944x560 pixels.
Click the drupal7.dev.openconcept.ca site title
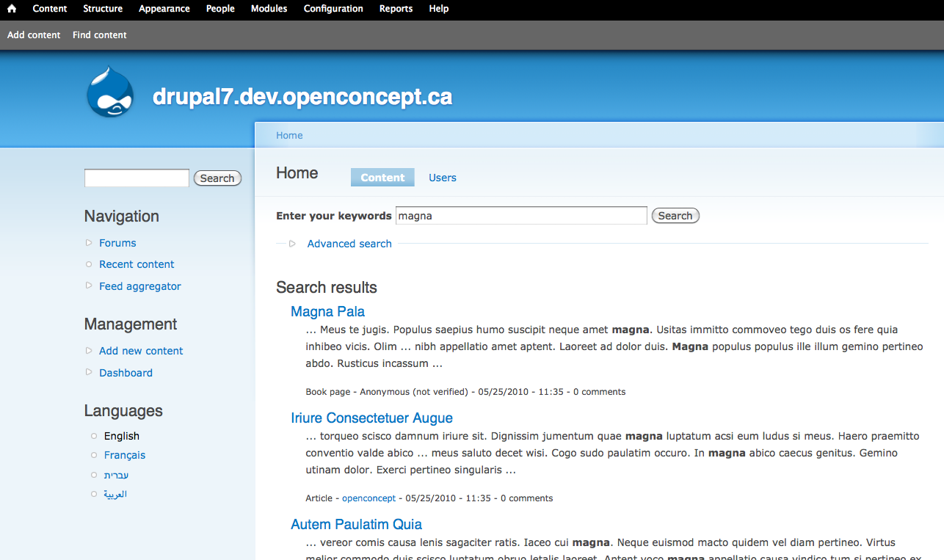click(x=302, y=97)
